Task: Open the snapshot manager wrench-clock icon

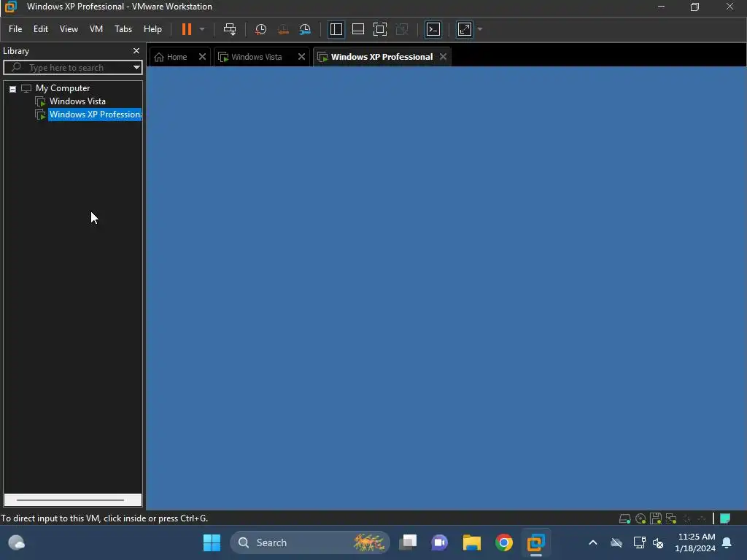Action: (305, 29)
